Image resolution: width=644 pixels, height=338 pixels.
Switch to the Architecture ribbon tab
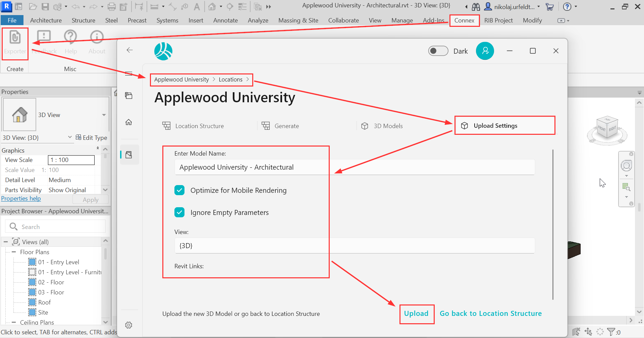[46, 20]
